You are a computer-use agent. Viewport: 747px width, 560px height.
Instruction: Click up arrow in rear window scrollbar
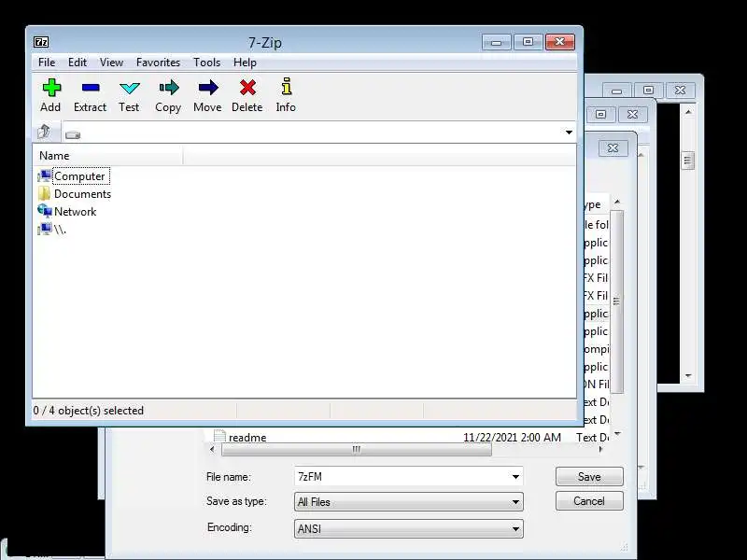click(x=688, y=112)
